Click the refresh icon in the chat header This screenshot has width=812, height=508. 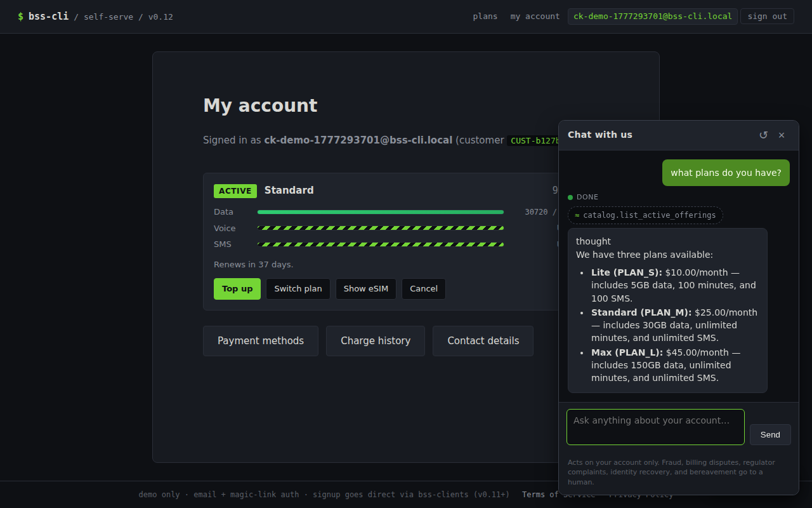tap(763, 135)
